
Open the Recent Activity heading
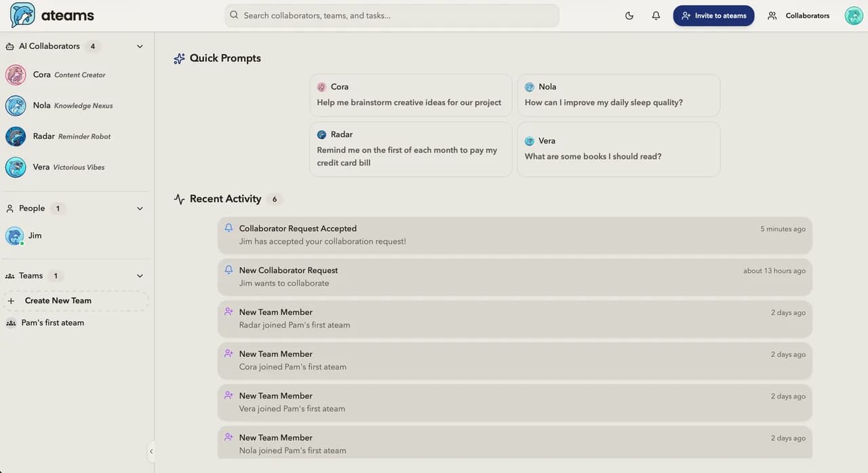(225, 198)
